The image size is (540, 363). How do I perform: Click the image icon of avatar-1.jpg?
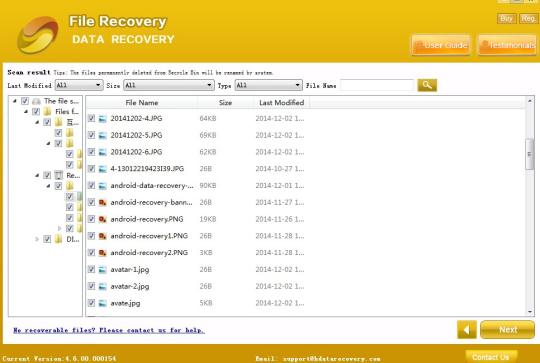pos(103,270)
